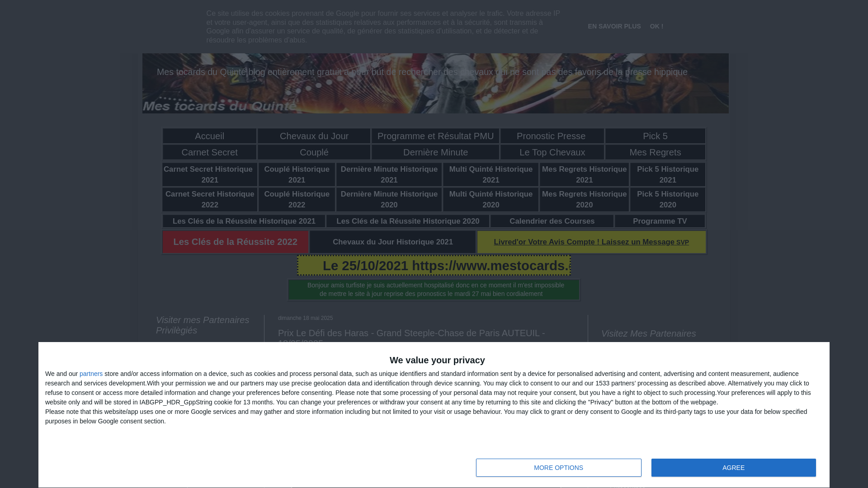Click the partners link in privacy notice
Image resolution: width=868 pixels, height=488 pixels.
(91, 374)
